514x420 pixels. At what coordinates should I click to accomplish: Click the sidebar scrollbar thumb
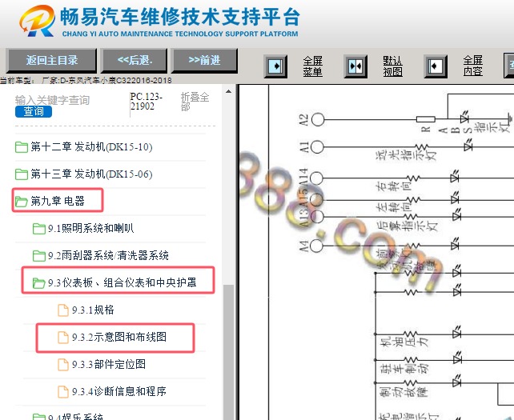[228, 352]
